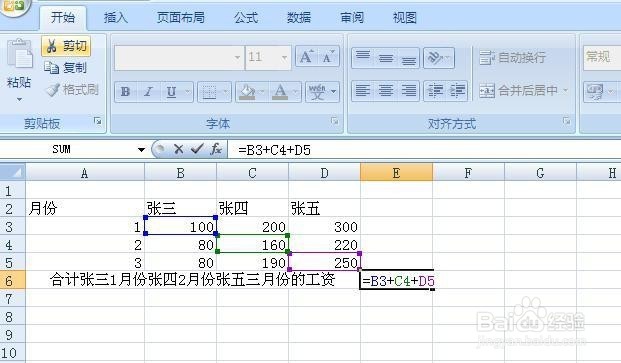Open number format 常规 box
This screenshot has height=363, width=621.
[602, 57]
